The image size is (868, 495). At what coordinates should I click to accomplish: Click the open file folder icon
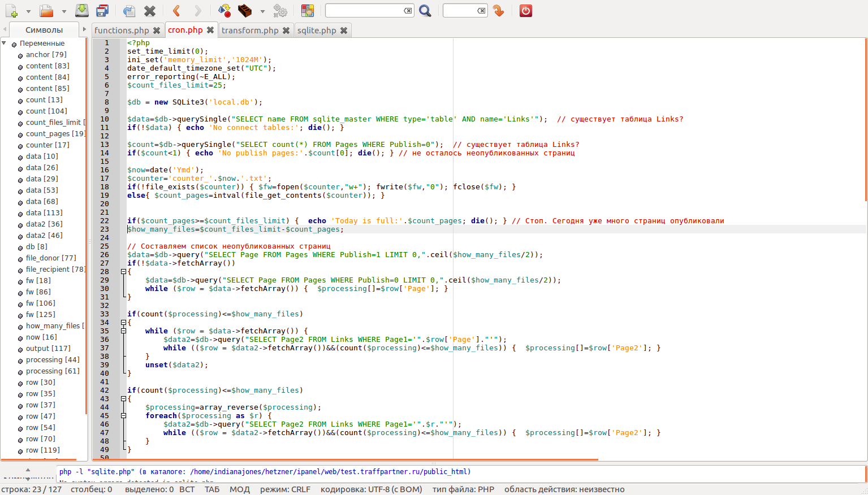click(46, 11)
